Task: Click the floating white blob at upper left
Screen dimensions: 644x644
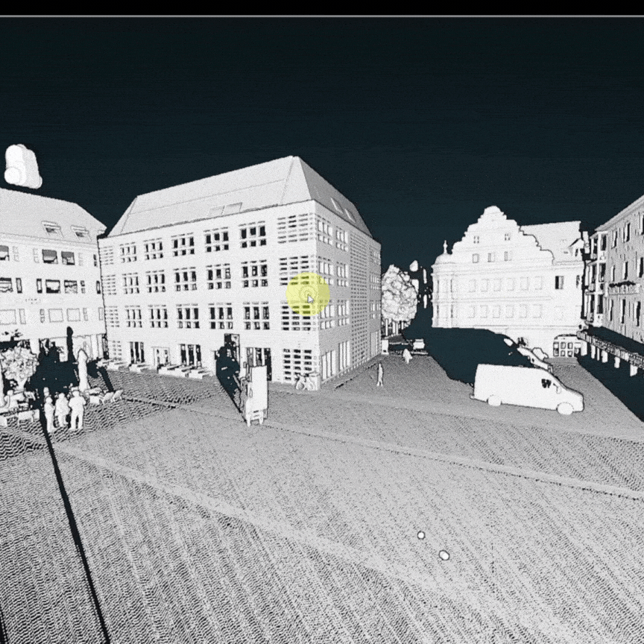Action: pyautogui.click(x=22, y=166)
